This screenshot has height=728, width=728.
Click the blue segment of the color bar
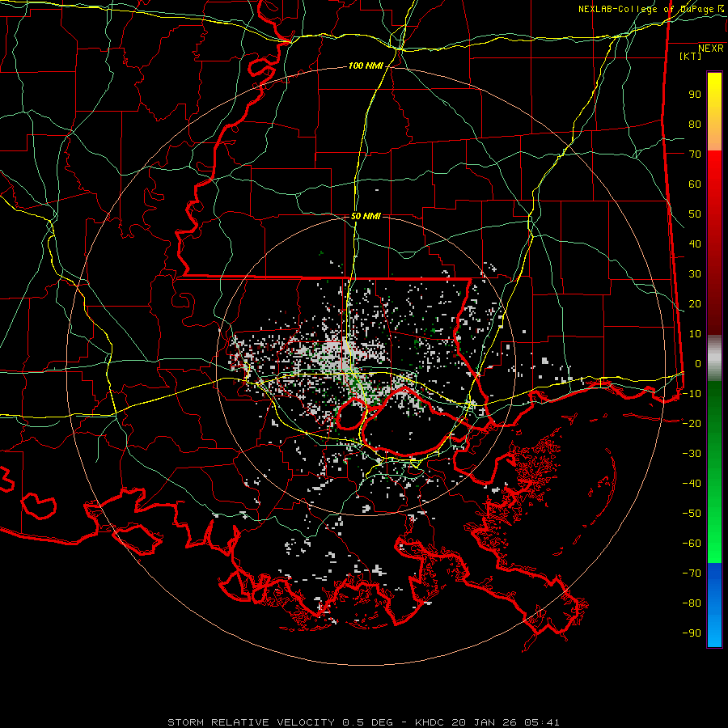coord(714,604)
